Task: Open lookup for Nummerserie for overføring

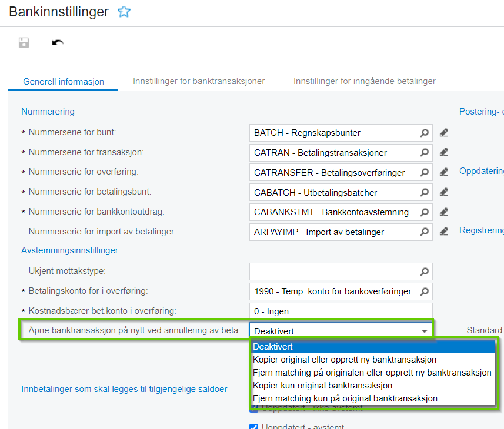Action: tap(424, 173)
